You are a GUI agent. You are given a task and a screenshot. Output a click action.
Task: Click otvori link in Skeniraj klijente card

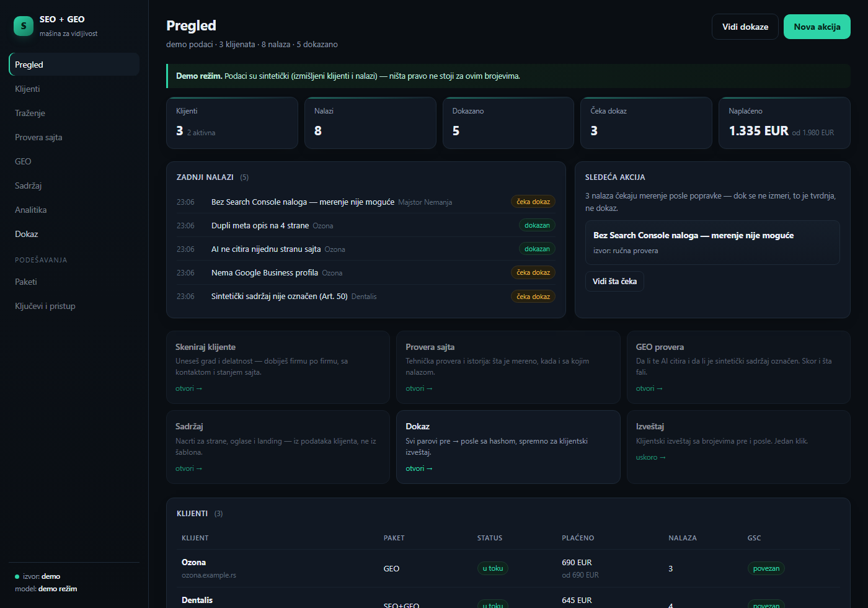[x=188, y=388]
